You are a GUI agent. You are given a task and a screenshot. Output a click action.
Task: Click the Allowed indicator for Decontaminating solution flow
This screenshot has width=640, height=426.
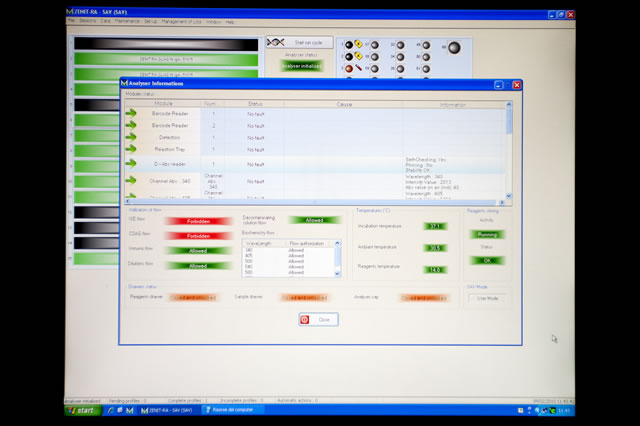pyautogui.click(x=314, y=219)
